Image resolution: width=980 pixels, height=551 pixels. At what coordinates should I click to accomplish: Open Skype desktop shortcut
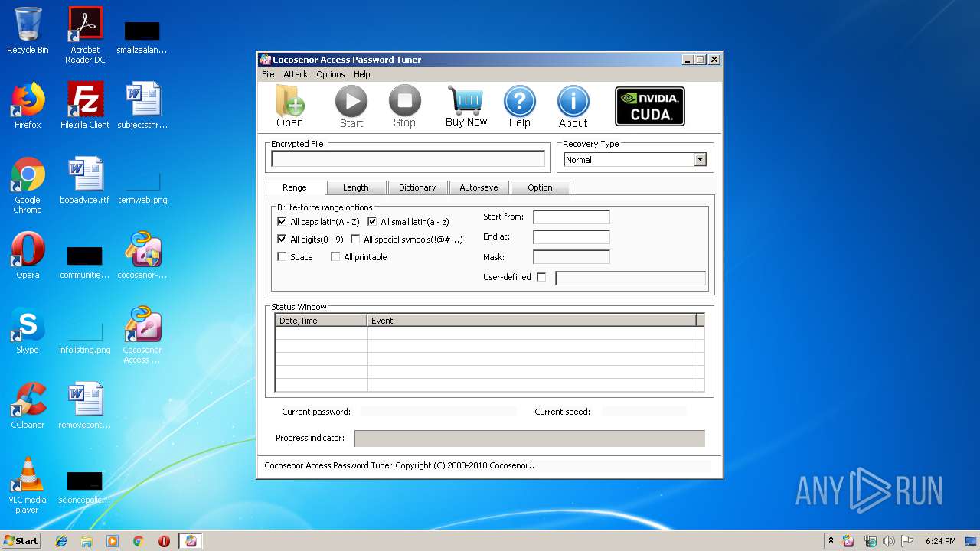click(28, 331)
